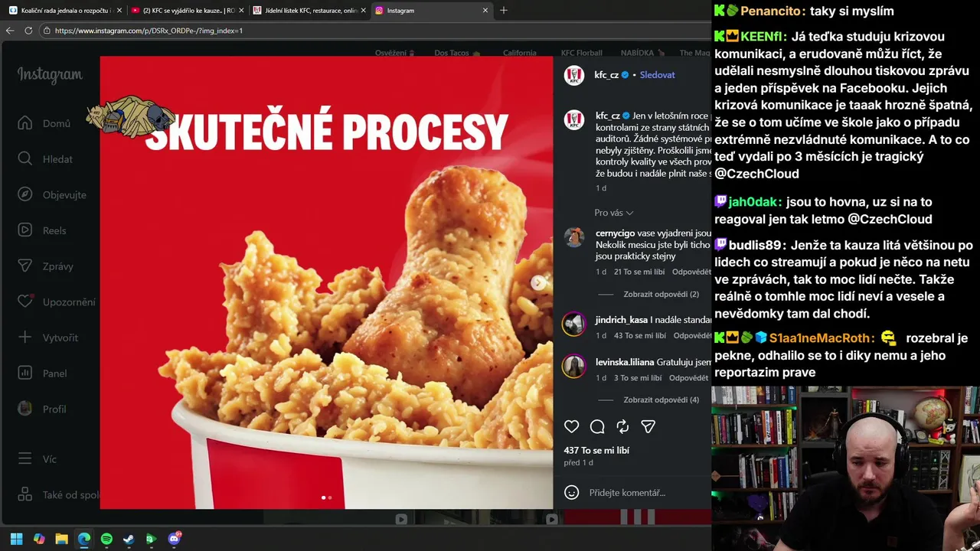Close the Koaliční rada browser tab
Screen dimensions: 980x551
[119, 11]
